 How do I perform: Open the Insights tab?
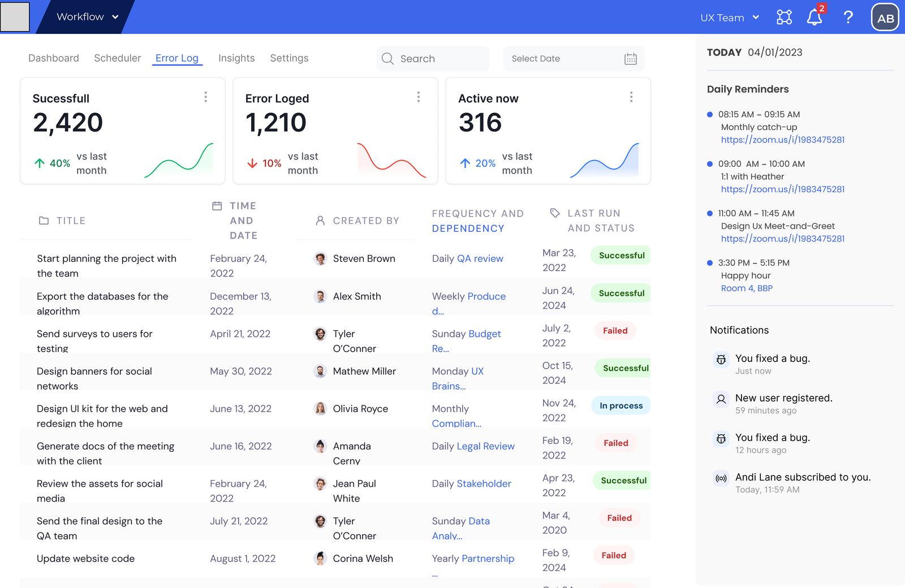pyautogui.click(x=236, y=58)
